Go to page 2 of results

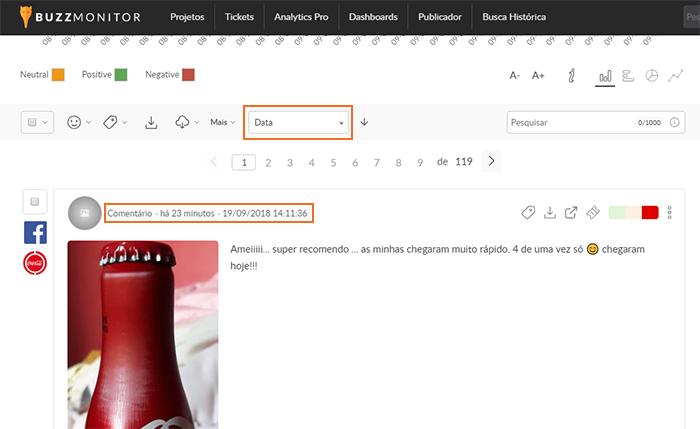coord(268,161)
